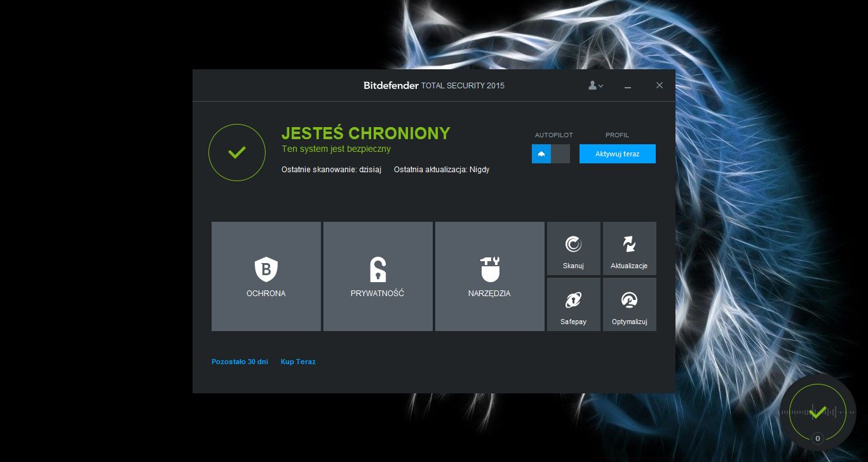Screen dimensions: 868x462
Task: Launch Safepay secure browser tile
Action: point(574,304)
